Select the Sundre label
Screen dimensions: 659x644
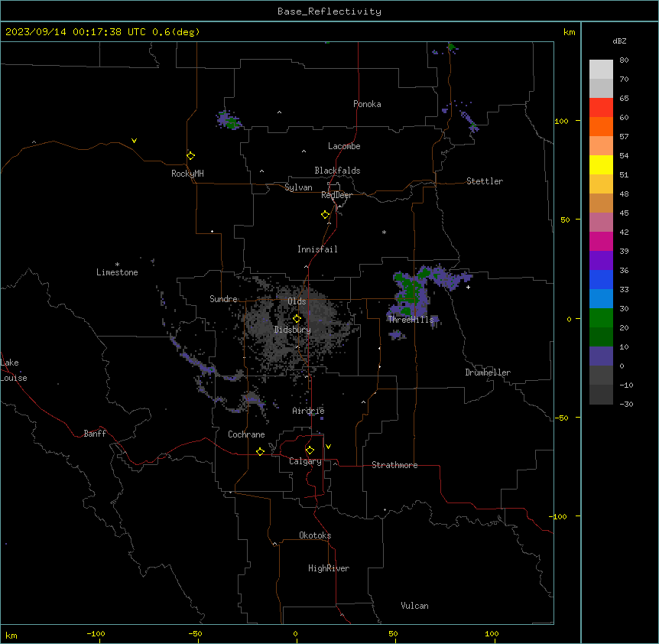(x=223, y=299)
